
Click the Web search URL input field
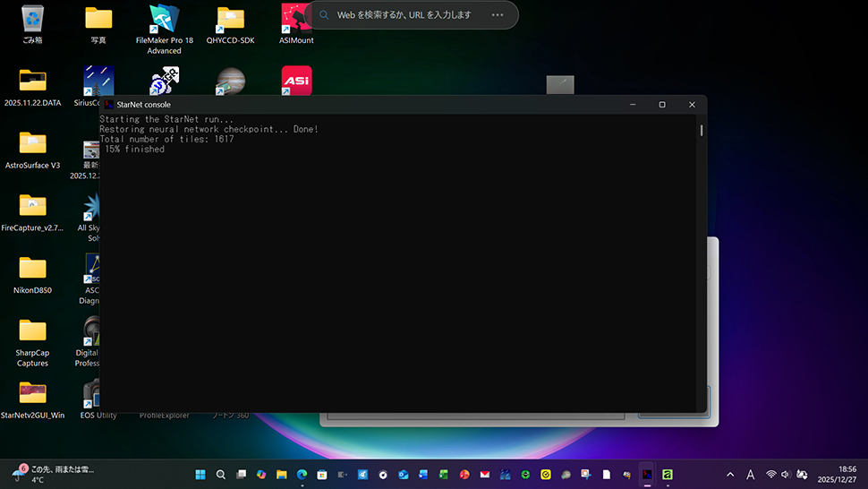click(x=404, y=15)
